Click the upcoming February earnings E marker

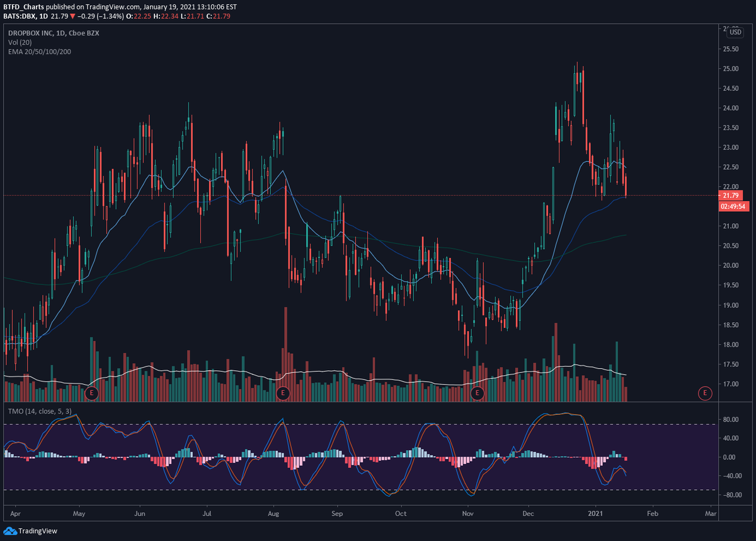[705, 393]
